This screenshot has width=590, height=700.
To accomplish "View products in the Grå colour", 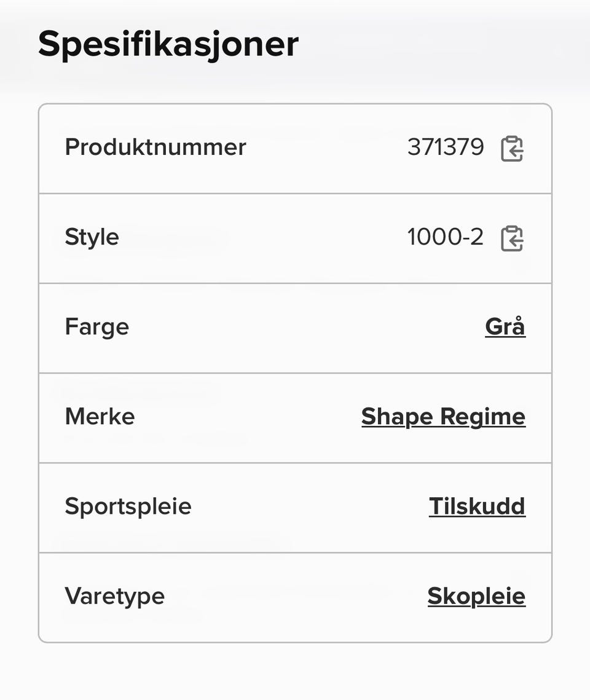I will coord(505,327).
